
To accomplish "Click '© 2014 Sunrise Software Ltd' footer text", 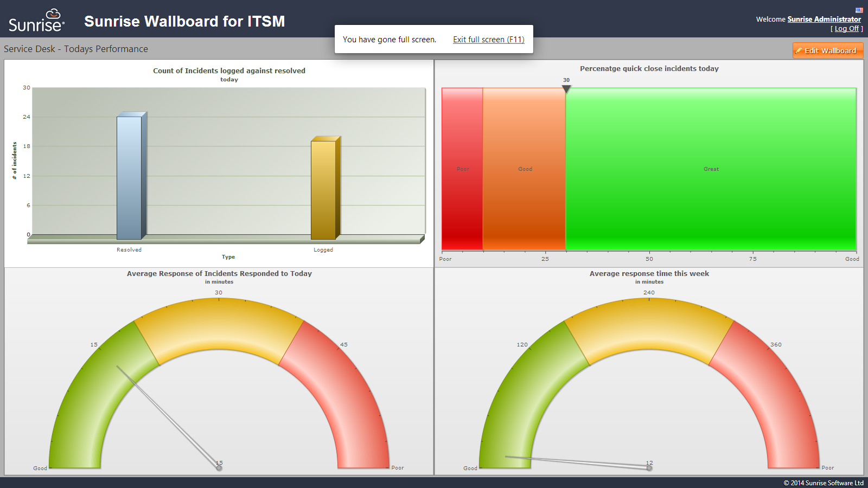I will tap(824, 483).
